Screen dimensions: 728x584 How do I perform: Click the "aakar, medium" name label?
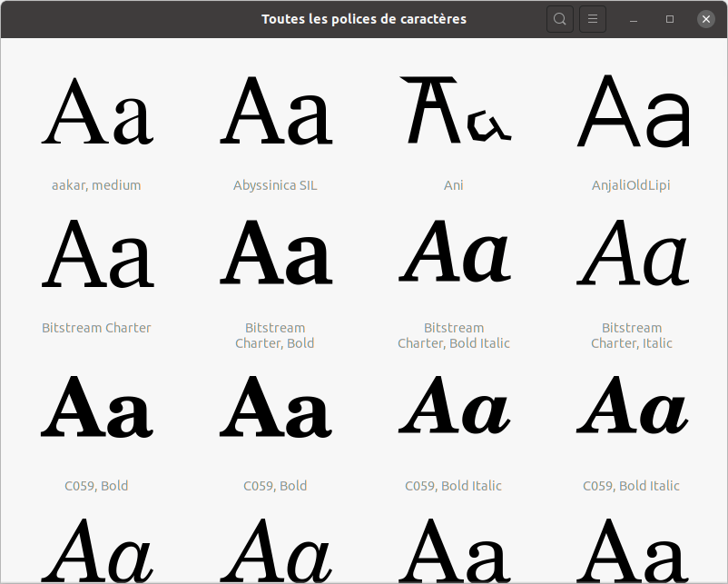(96, 185)
